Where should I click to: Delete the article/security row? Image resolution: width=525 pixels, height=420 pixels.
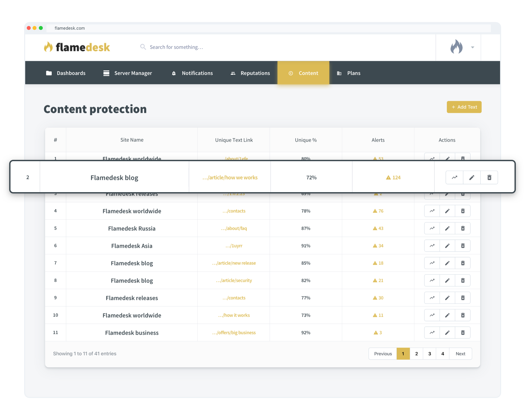463,280
